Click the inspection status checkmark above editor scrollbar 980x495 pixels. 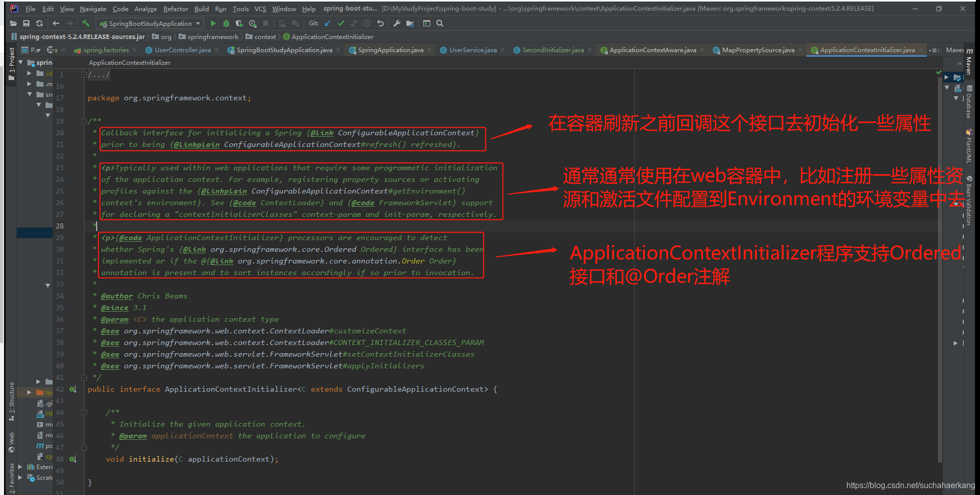pyautogui.click(x=939, y=72)
